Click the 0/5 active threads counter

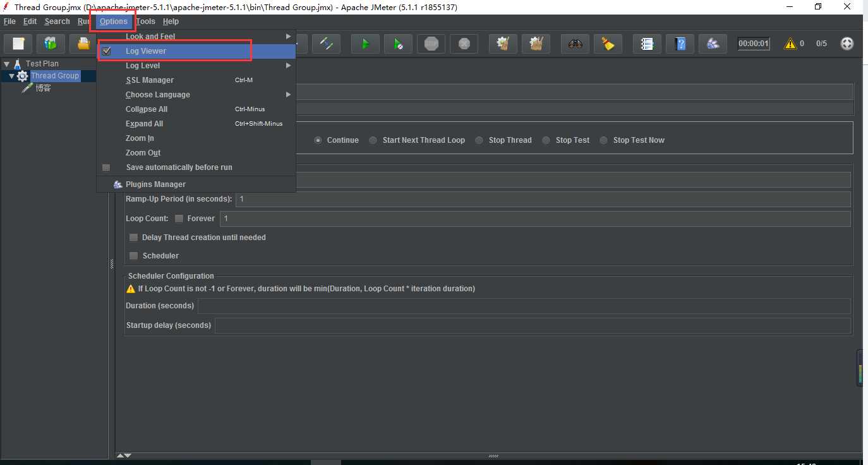point(821,44)
